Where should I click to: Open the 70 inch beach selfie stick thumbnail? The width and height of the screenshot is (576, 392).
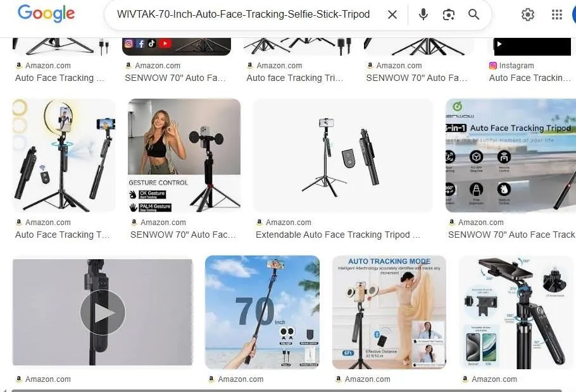pyautogui.click(x=261, y=312)
